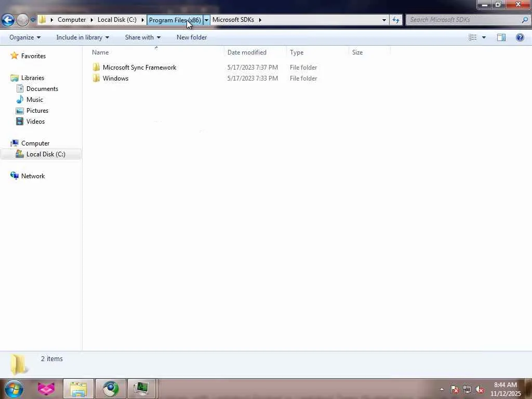Open the Windows Start menu
The width and height of the screenshot is (532, 399).
pyautogui.click(x=14, y=389)
